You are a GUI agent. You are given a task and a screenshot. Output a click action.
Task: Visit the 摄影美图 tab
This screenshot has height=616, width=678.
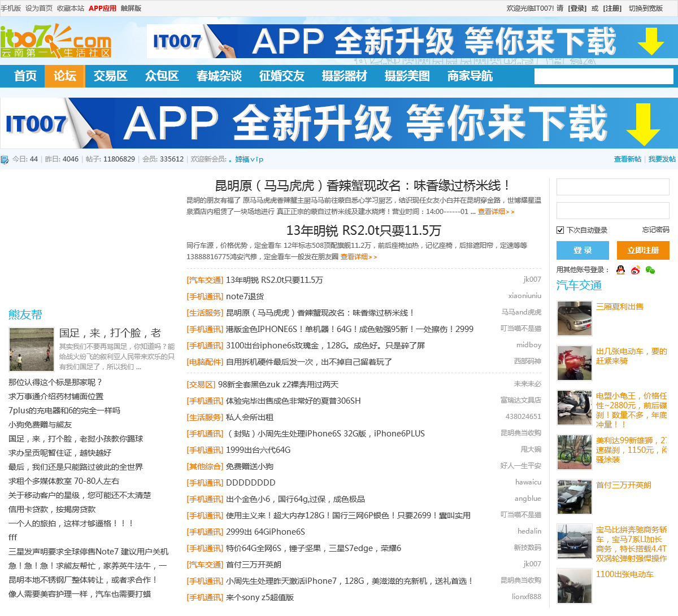(407, 76)
